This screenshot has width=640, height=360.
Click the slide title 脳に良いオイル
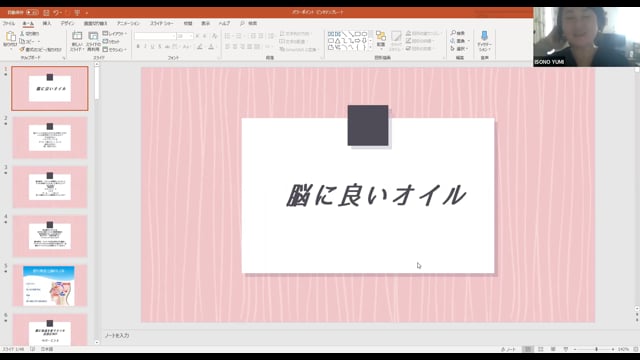(376, 195)
